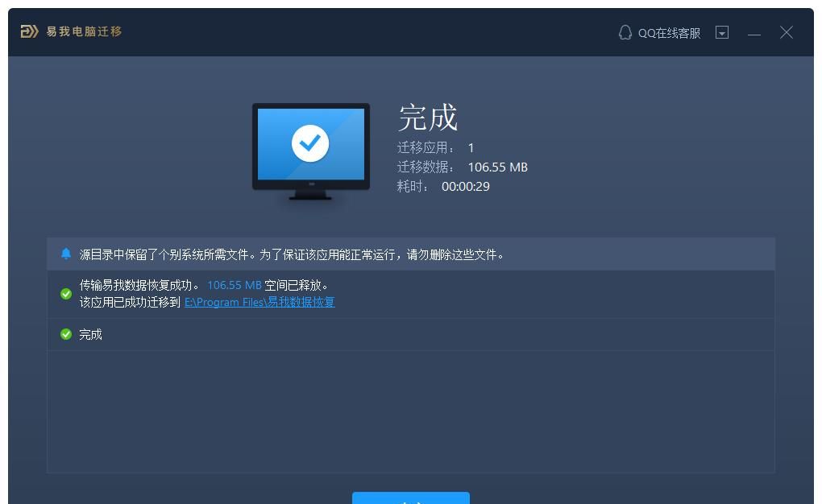Click the 传输易我数据恢复成功 message
This screenshot has height=504, width=822.
click(x=139, y=285)
